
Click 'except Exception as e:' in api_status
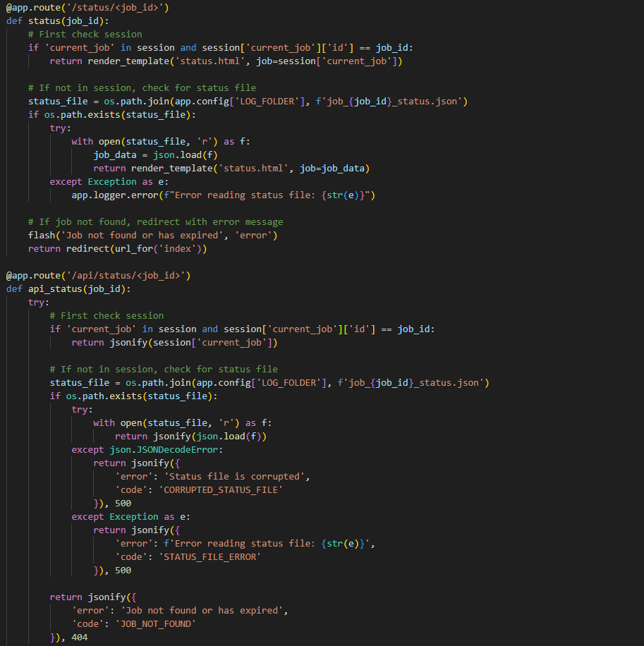[130, 517]
